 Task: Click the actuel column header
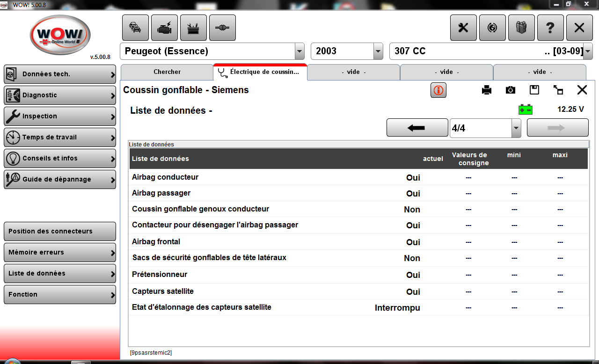pos(433,159)
